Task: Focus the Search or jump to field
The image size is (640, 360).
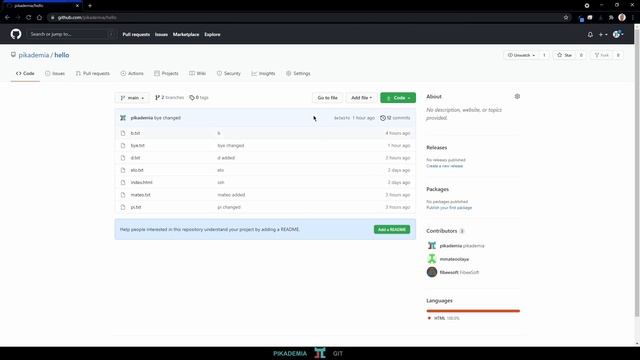Action: pyautogui.click(x=71, y=34)
